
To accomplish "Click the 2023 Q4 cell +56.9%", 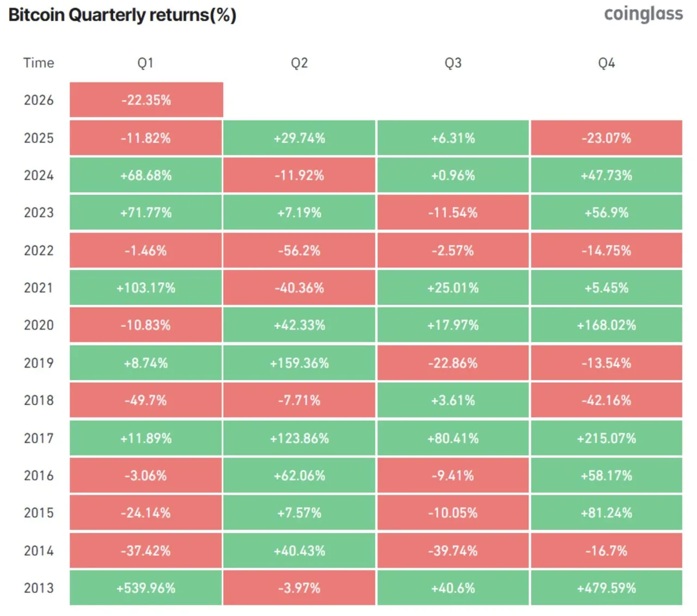I will 606,213.
